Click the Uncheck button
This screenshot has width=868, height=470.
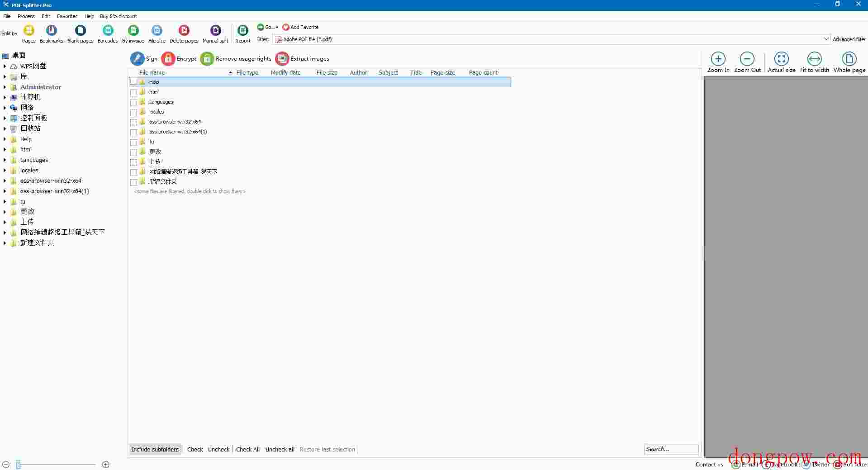219,449
